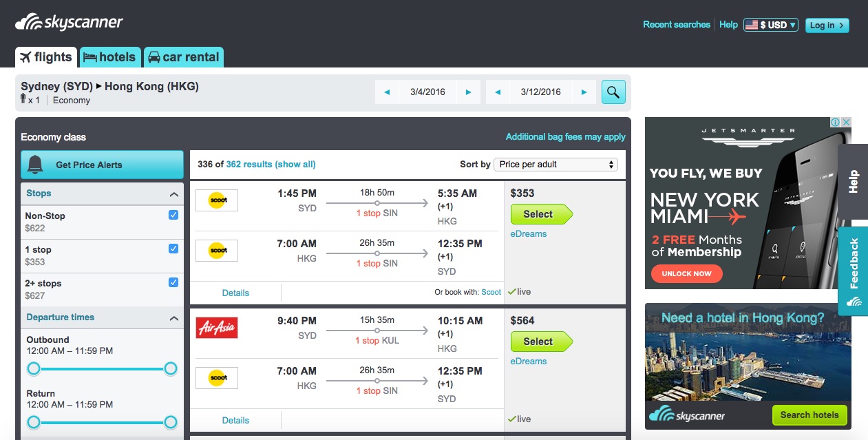Go to previous day for 3/12/2016
The height and width of the screenshot is (440, 868).
498,92
